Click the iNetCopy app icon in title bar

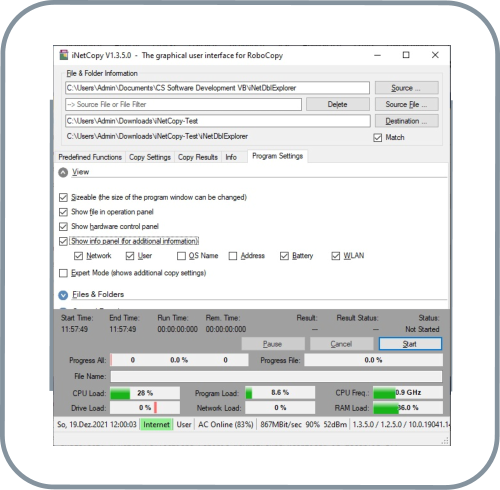click(x=64, y=55)
